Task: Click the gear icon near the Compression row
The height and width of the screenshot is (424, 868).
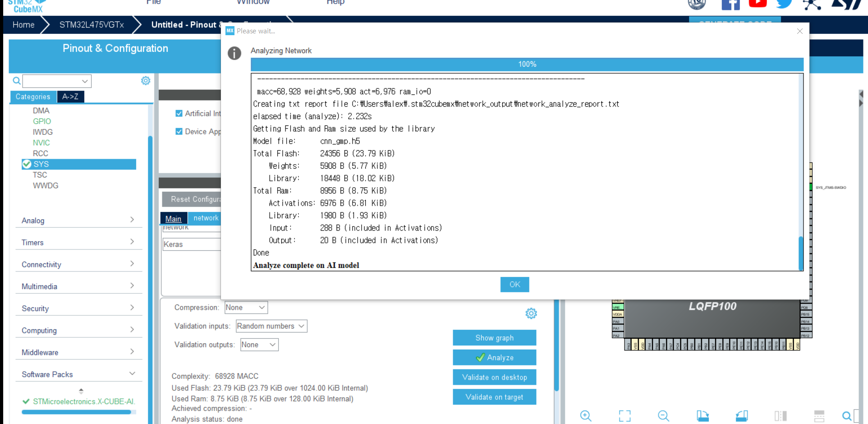Action: pyautogui.click(x=531, y=313)
